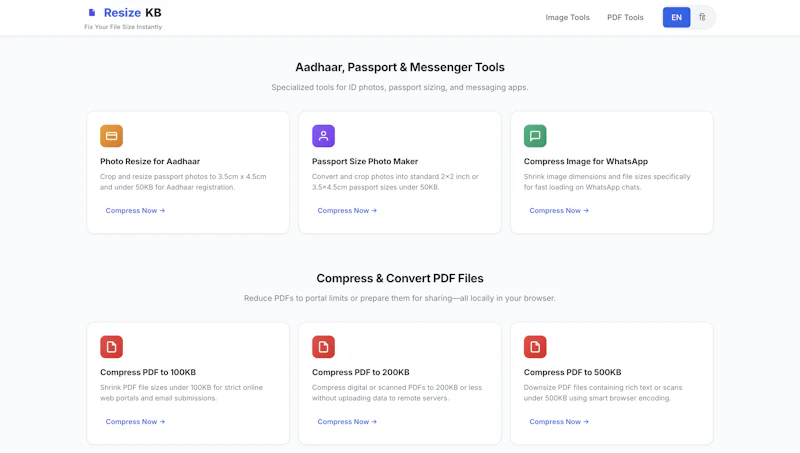Image resolution: width=800 pixels, height=453 pixels.
Task: Click the Compress & Convert PDF Files heading
Action: 400,279
